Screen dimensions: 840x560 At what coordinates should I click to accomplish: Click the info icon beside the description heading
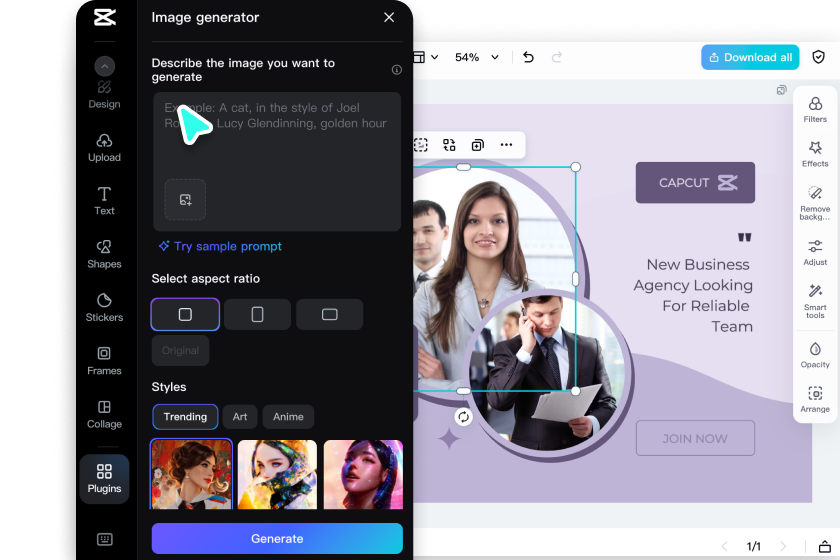[396, 70]
